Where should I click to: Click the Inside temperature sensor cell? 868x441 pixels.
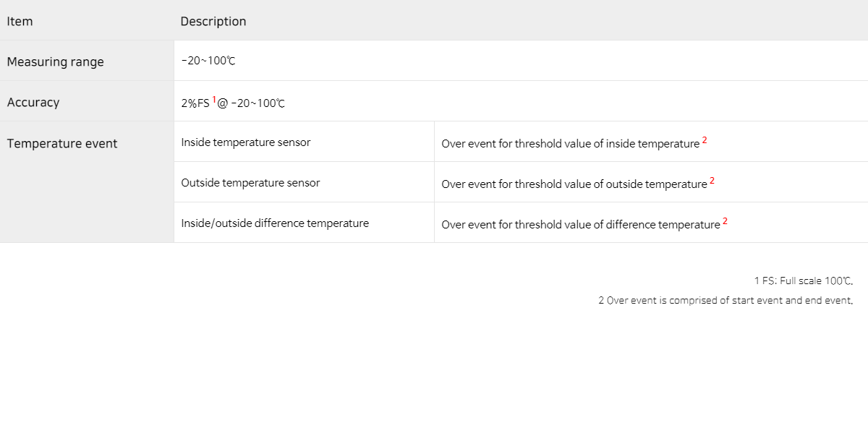(246, 142)
